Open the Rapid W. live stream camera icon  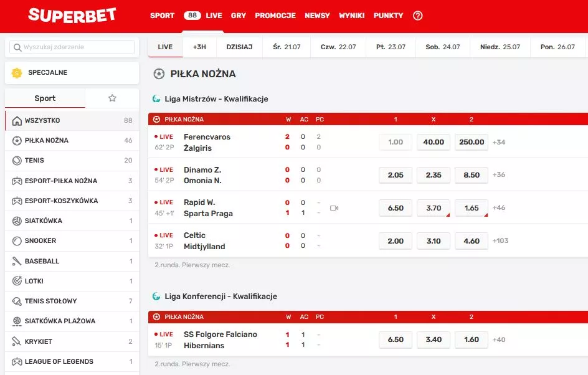coord(334,208)
